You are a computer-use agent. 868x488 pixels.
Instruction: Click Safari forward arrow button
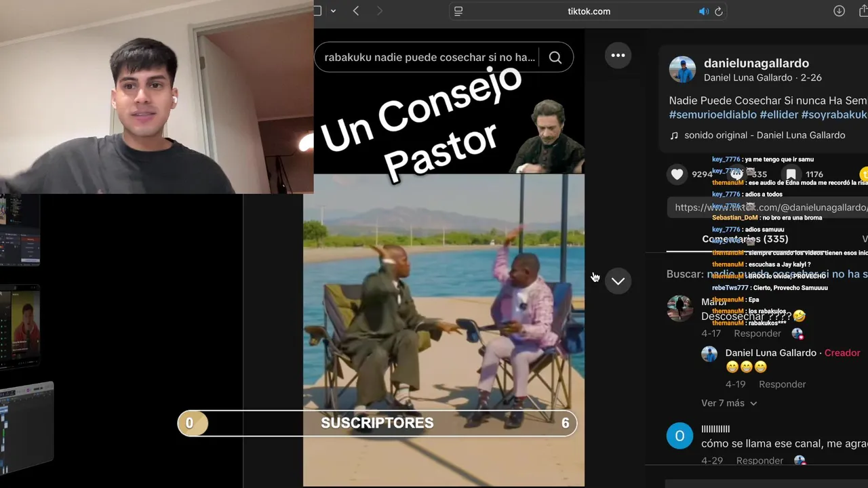379,11
